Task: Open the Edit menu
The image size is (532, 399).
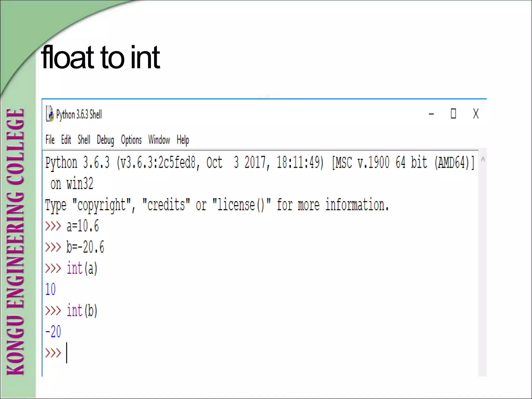Action: point(66,140)
